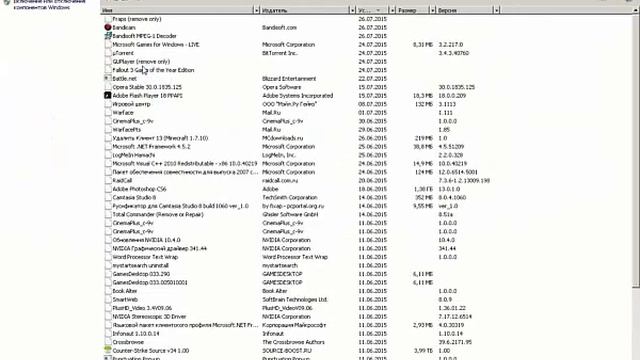Click the icon beside NVIDIA Stereoscopic 3D Driver
640x360 pixels.
pyautogui.click(x=108, y=316)
